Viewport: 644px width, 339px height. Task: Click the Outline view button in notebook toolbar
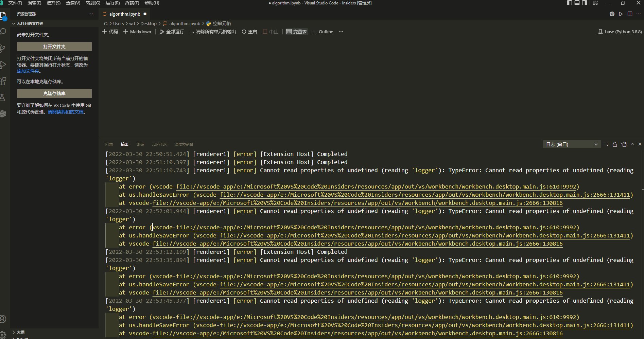click(322, 32)
